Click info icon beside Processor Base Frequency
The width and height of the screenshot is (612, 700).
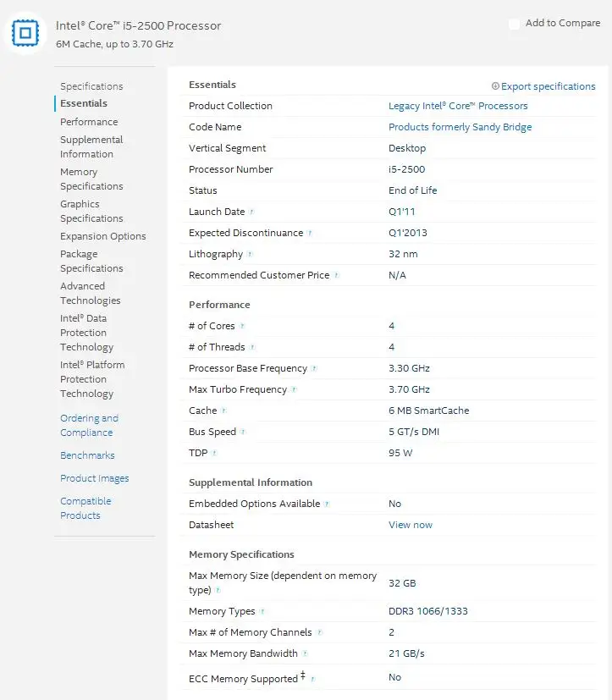(x=314, y=368)
